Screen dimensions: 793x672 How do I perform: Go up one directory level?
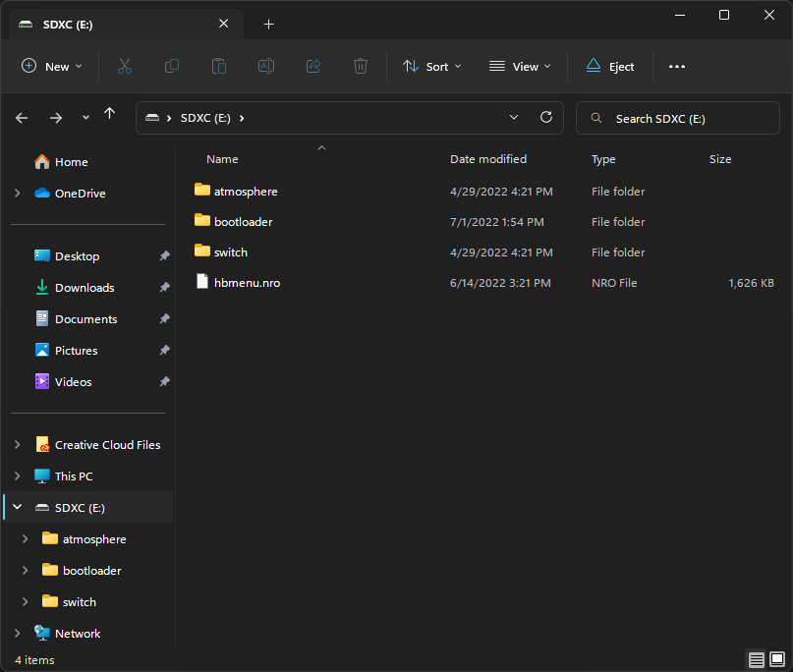coord(109,115)
